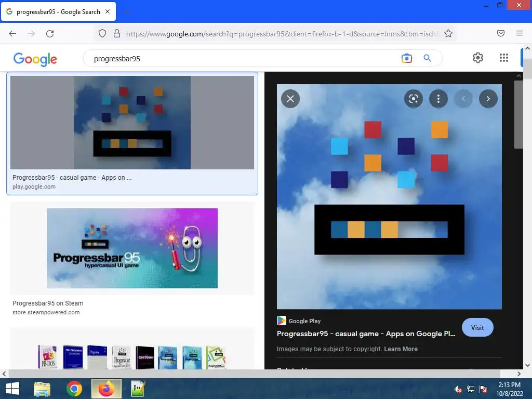Screen dimensions: 532x399
Task: Open Progressbar95 casual game title link
Action: [366, 334]
